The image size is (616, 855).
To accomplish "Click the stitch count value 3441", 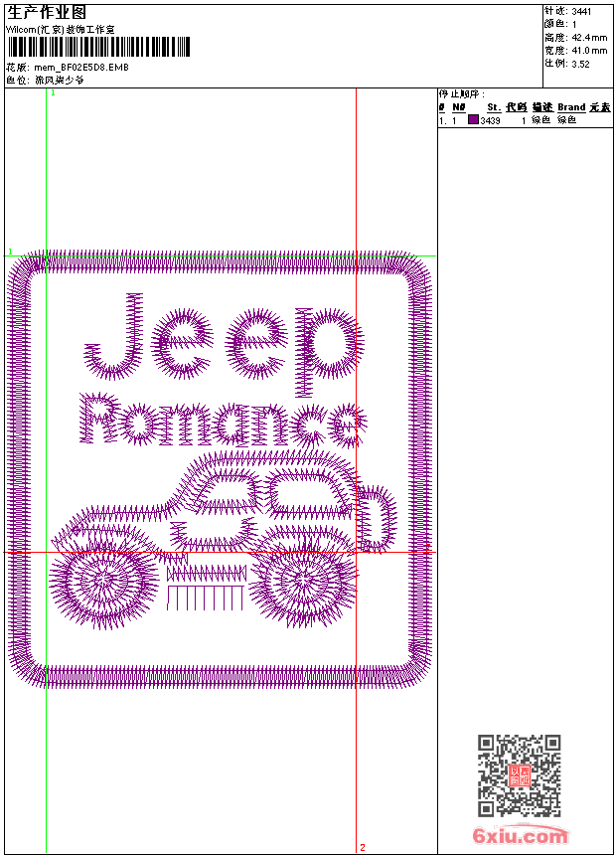I will point(582,11).
